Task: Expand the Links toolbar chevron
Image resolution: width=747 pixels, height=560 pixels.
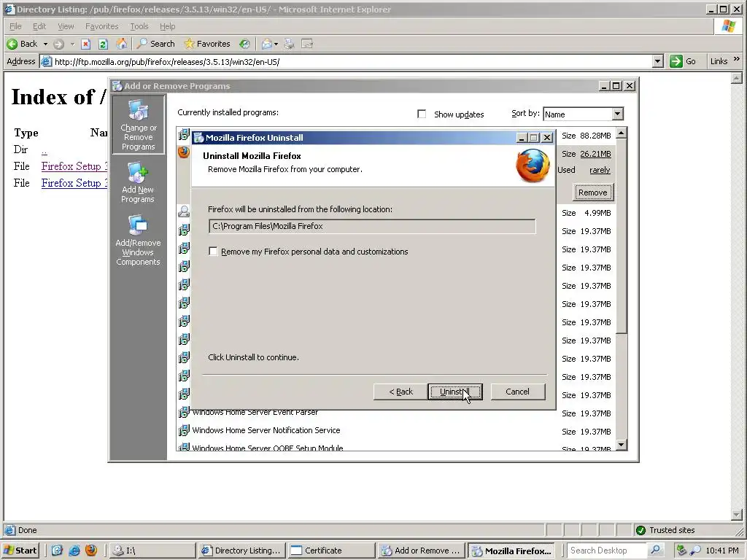Action: tap(737, 59)
